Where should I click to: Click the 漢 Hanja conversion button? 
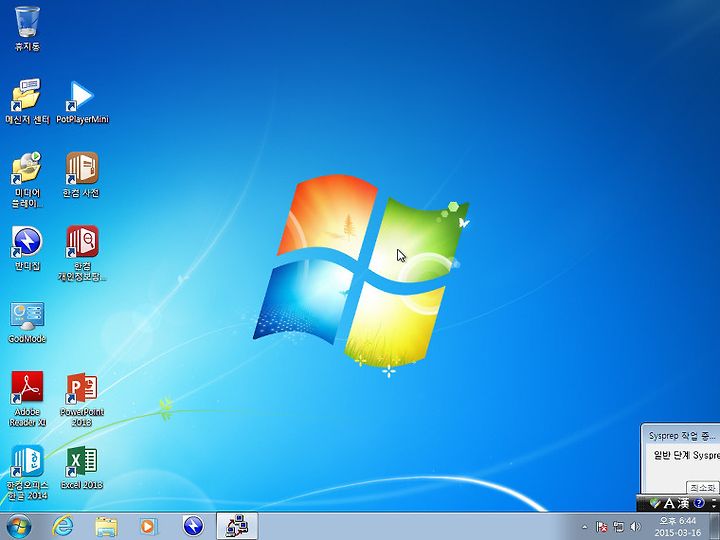683,503
